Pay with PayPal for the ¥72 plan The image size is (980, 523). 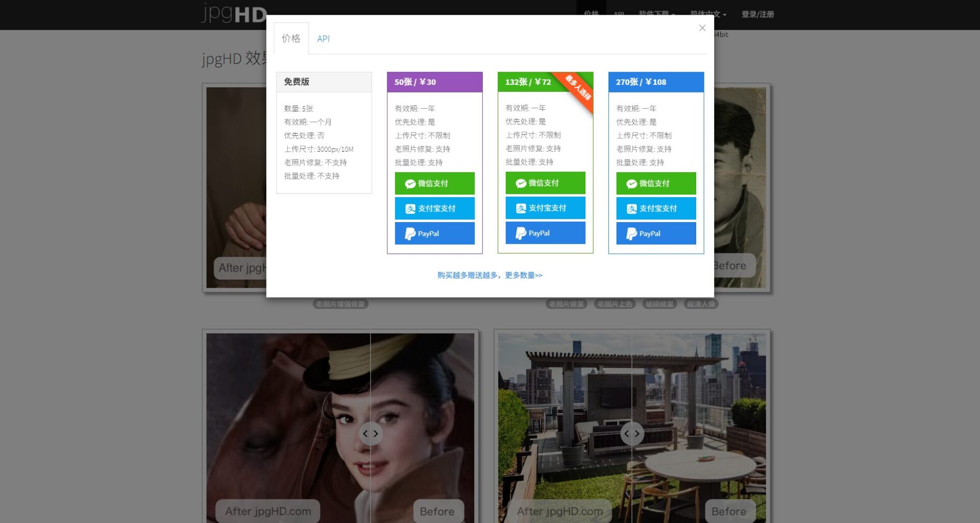(x=545, y=233)
